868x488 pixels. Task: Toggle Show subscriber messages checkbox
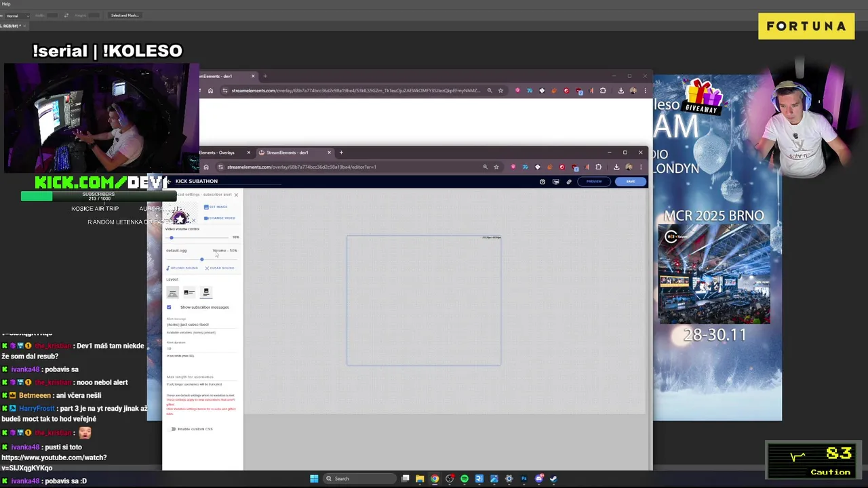(x=169, y=307)
